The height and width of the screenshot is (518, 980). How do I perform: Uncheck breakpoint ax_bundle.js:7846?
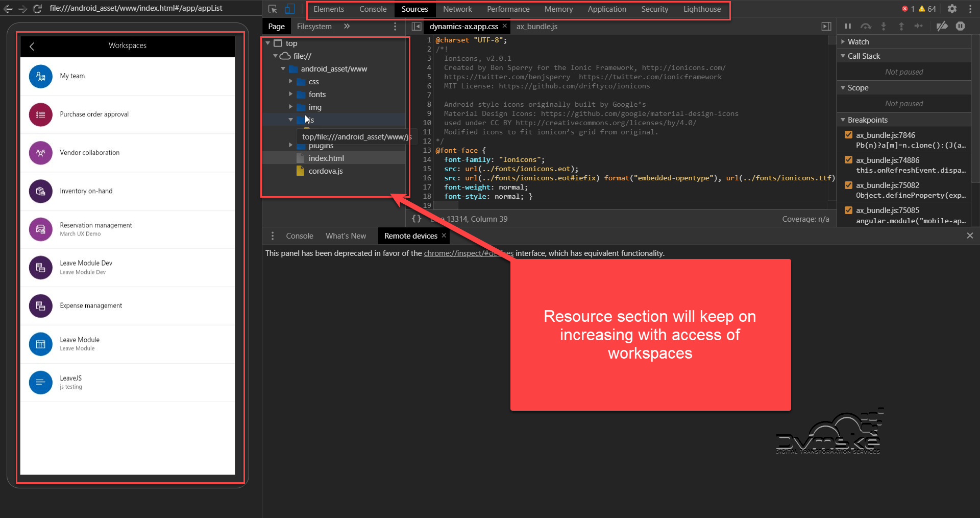pos(848,135)
